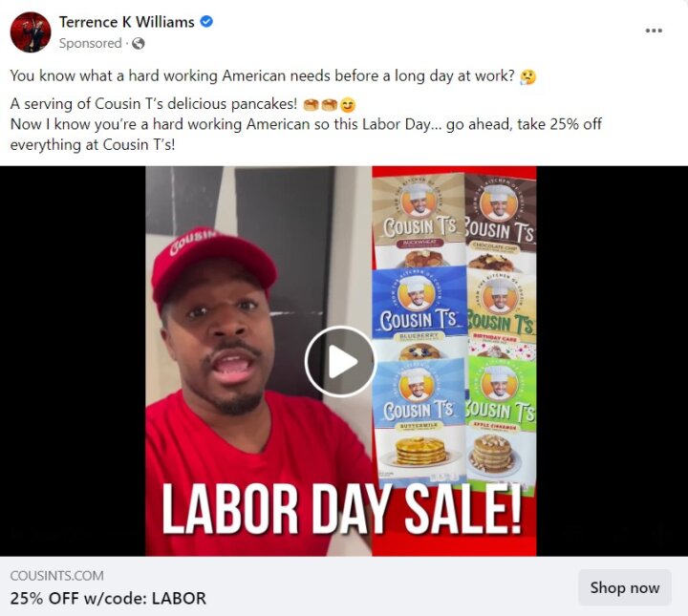This screenshot has height=616, width=688.
Task: Click the first pancake stack emoji
Action: (x=311, y=105)
